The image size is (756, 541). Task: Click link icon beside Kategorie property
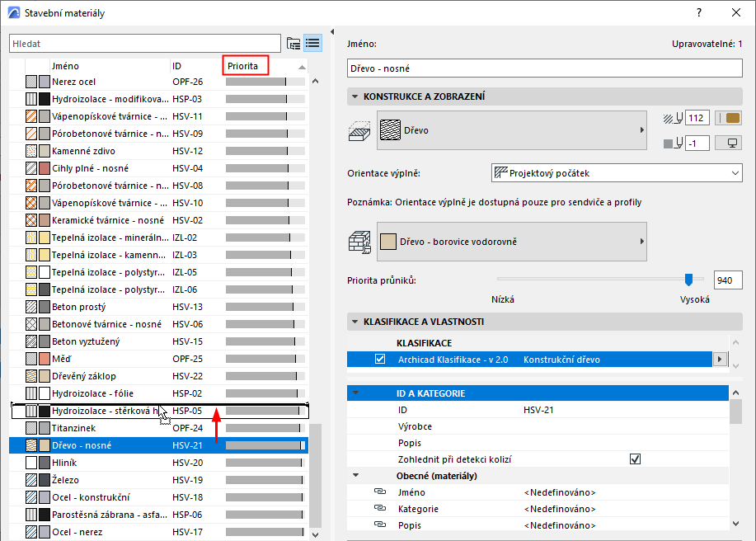[x=380, y=508]
